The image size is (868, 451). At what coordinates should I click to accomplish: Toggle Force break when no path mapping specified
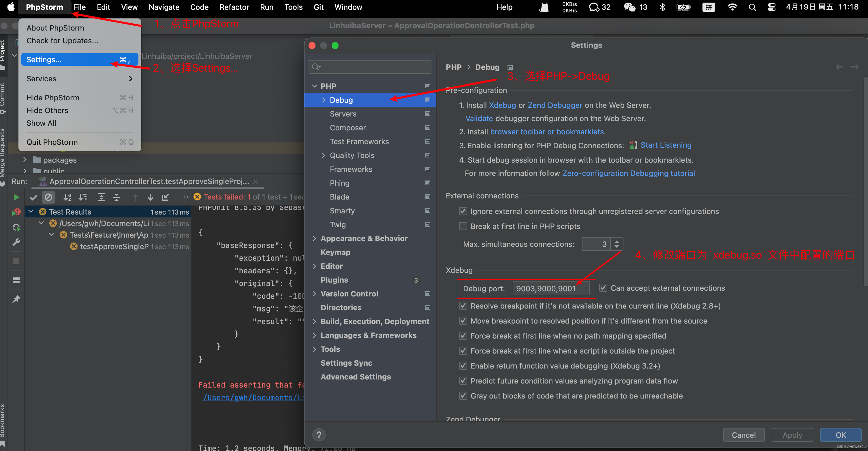pos(463,336)
